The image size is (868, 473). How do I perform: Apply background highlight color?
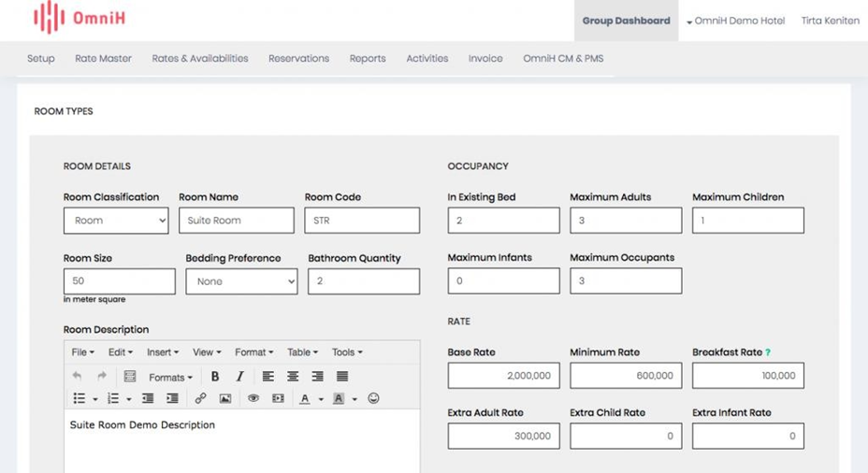click(x=339, y=398)
